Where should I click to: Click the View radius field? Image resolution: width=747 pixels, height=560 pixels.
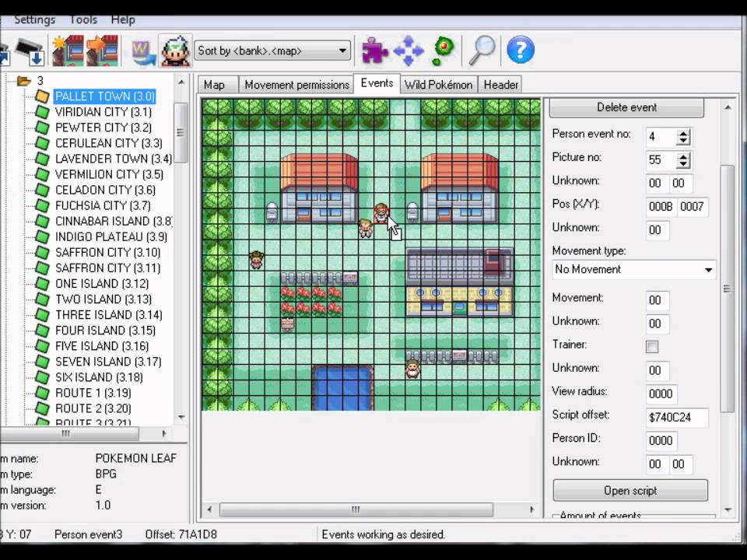[x=661, y=394]
